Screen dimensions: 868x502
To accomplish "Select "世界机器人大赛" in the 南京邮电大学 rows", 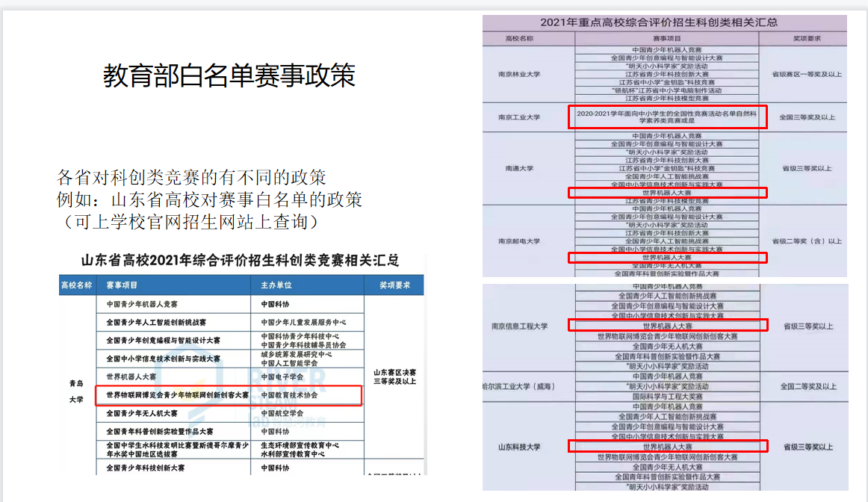I will click(666, 258).
